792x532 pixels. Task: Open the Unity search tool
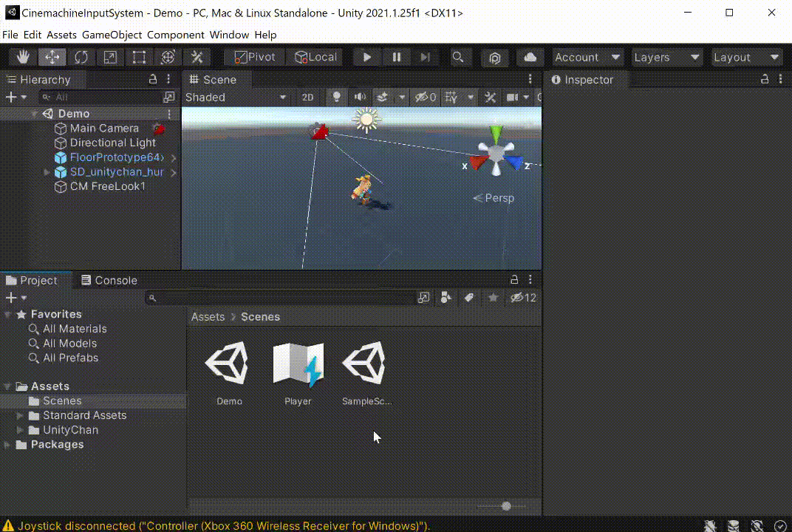click(x=458, y=57)
